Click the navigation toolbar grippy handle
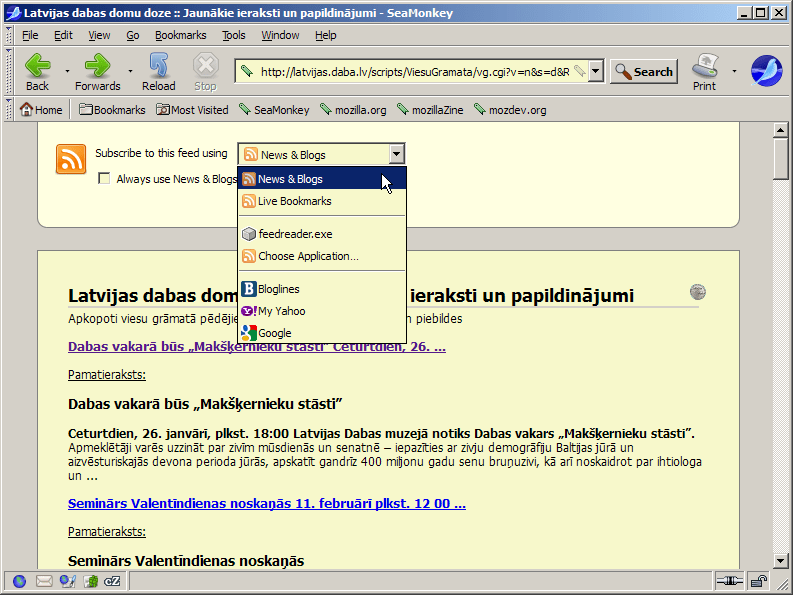The width and height of the screenshot is (793, 595). tap(8, 71)
